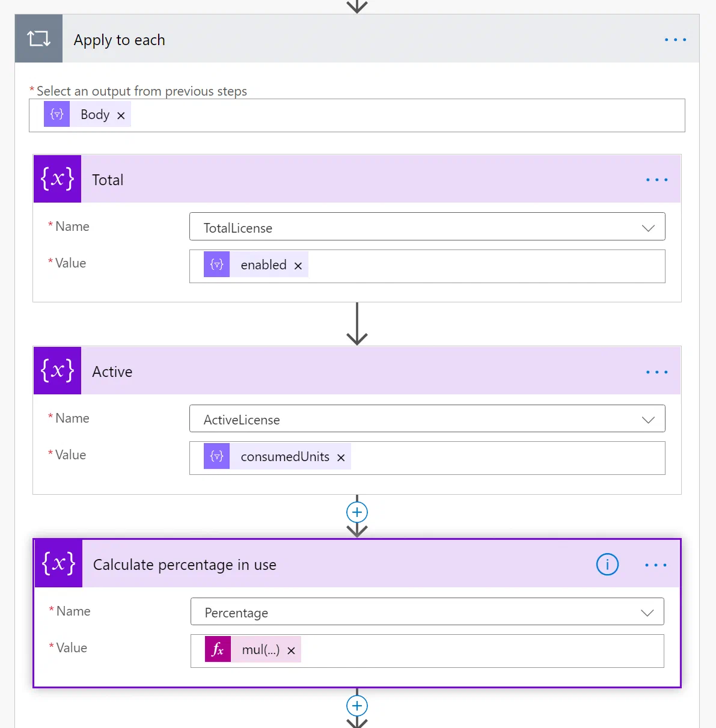Open the Total action ellipsis menu
Screen dimensions: 716x728
(x=656, y=180)
